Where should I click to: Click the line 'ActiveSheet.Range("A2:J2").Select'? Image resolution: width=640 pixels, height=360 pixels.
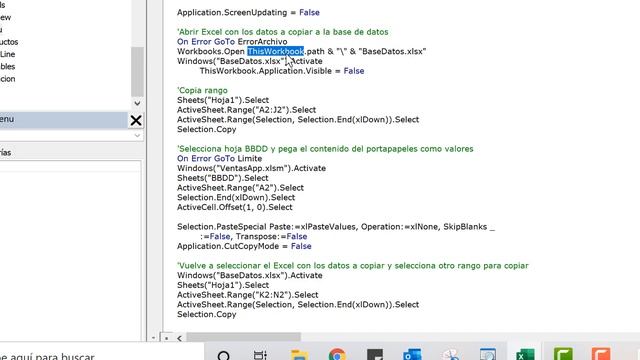click(246, 110)
